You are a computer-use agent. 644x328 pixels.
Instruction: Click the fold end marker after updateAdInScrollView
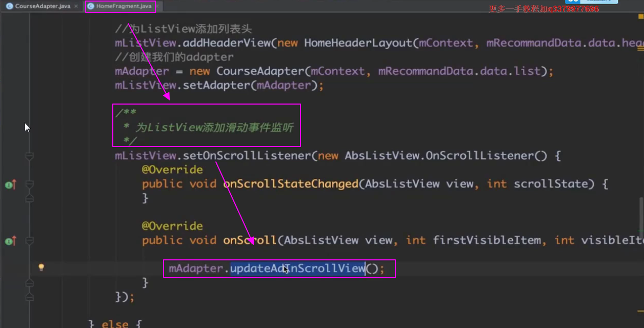pyautogui.click(x=29, y=282)
